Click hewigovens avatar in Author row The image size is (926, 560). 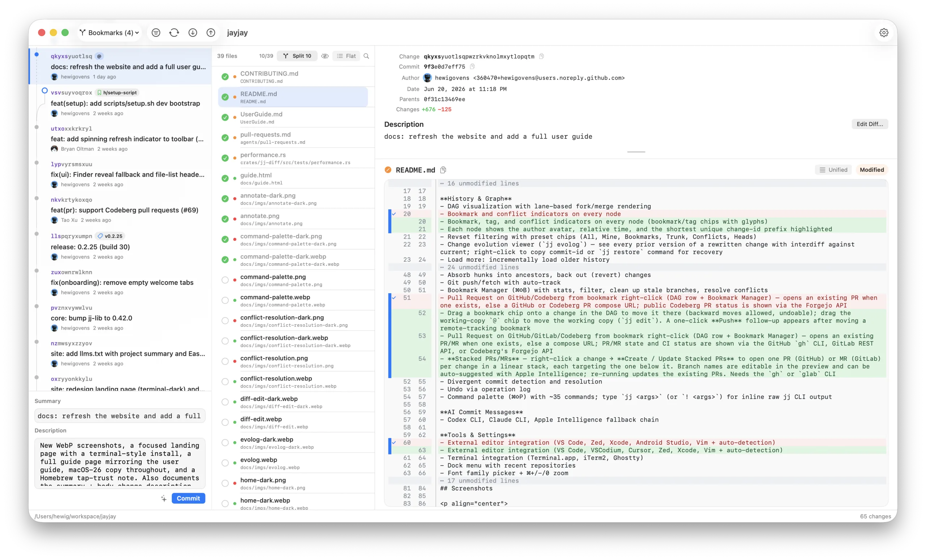(427, 78)
